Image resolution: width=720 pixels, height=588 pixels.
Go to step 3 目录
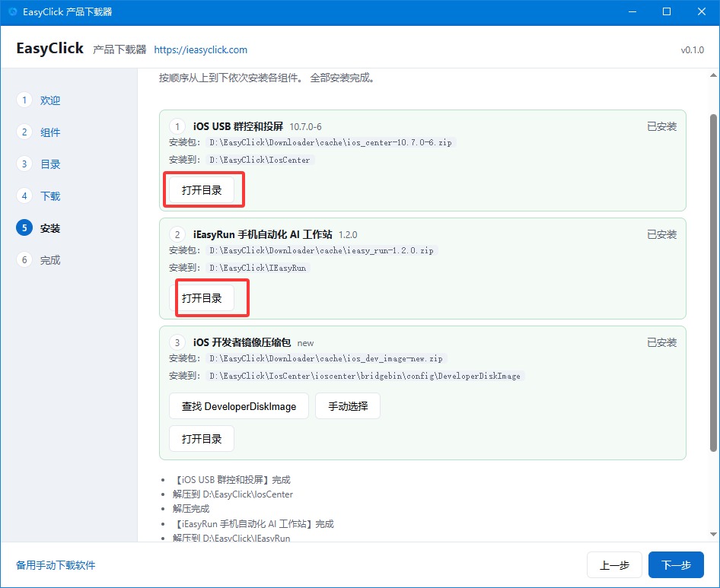pyautogui.click(x=39, y=164)
